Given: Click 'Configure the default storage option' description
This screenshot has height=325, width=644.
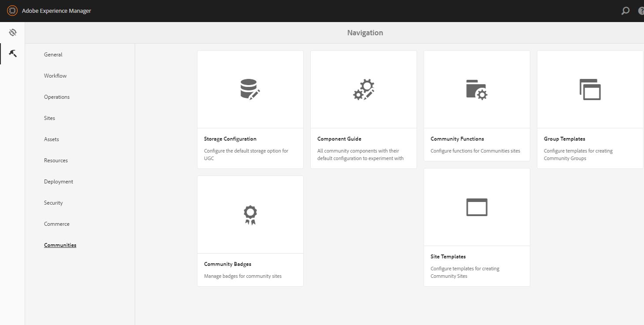Looking at the screenshot, I should pyautogui.click(x=246, y=154).
